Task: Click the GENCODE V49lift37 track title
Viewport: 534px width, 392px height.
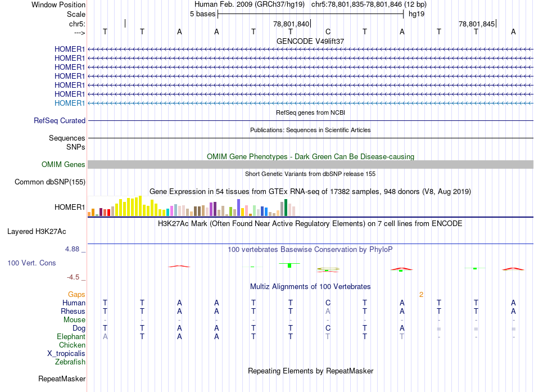Action: [x=310, y=41]
